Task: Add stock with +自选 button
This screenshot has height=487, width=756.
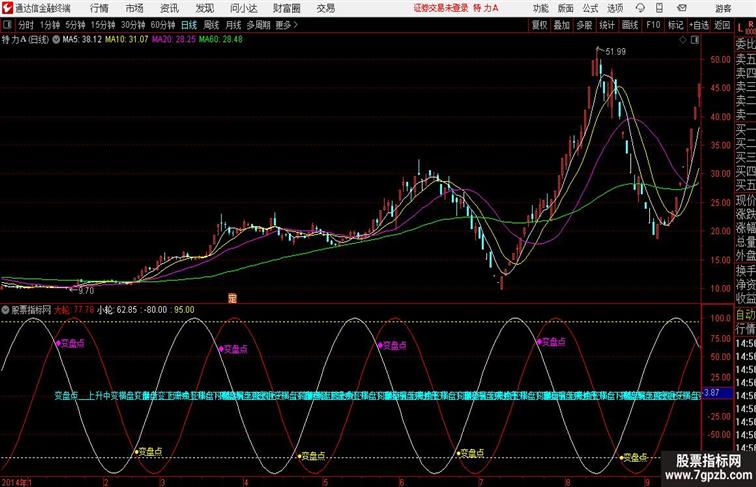Action: (699, 25)
